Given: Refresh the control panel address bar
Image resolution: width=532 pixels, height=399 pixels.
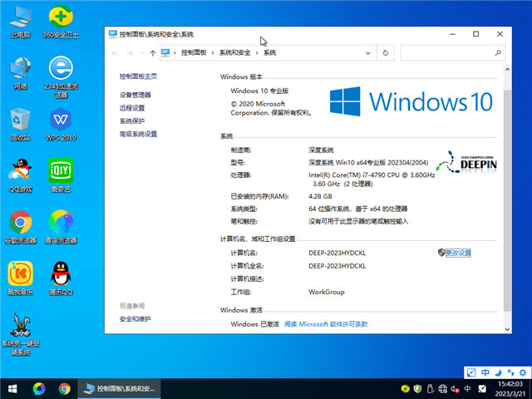Looking at the screenshot, I should (x=385, y=53).
